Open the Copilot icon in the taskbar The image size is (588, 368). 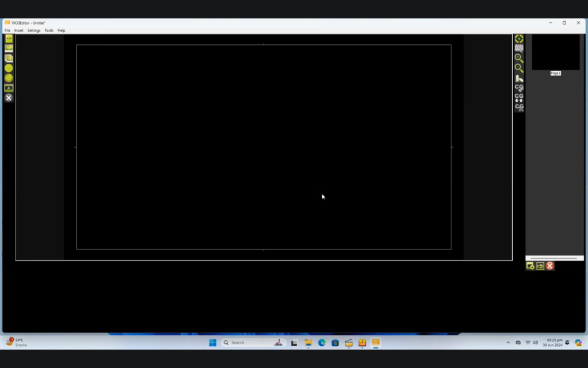(x=578, y=343)
